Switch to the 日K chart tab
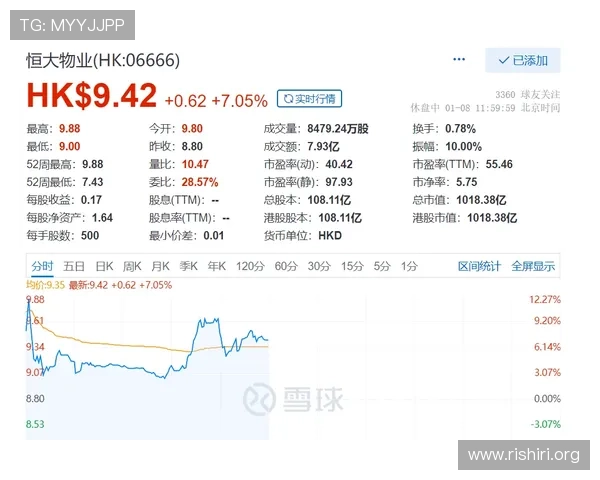 coord(104,266)
